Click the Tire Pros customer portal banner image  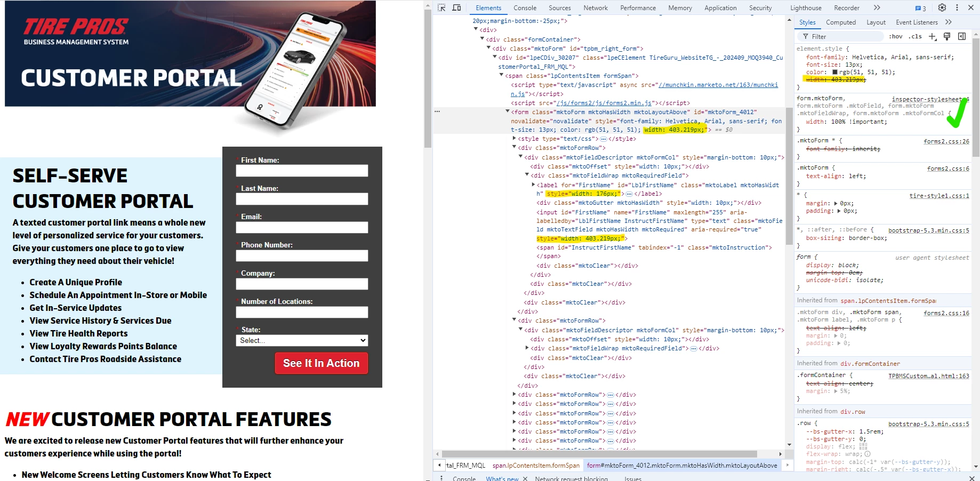point(190,53)
